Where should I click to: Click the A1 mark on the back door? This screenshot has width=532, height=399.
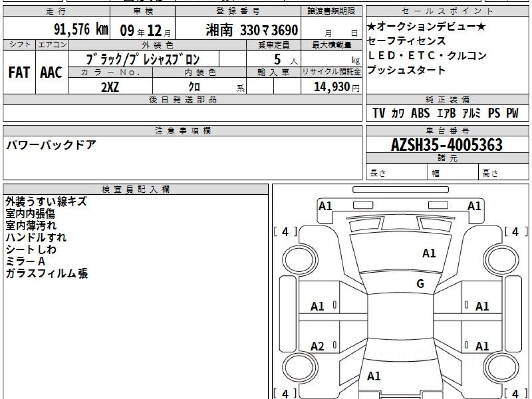pyautogui.click(x=374, y=376)
